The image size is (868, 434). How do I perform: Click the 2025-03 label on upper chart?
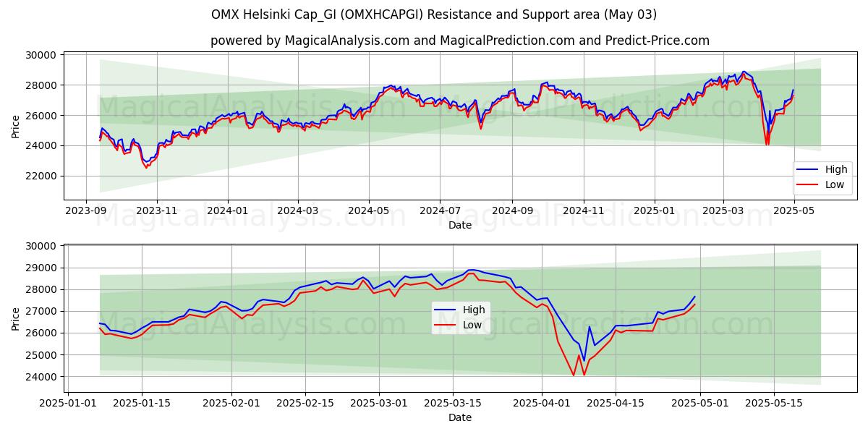coord(723,210)
